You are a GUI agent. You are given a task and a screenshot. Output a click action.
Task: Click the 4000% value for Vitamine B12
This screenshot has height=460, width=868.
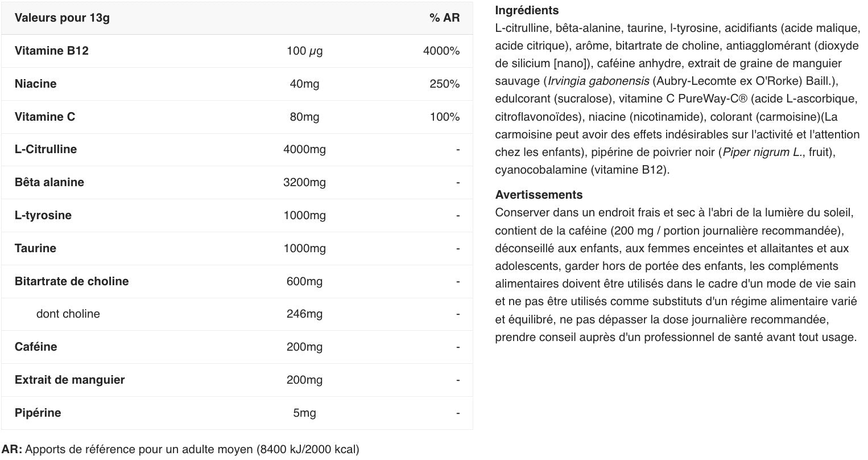tap(441, 51)
